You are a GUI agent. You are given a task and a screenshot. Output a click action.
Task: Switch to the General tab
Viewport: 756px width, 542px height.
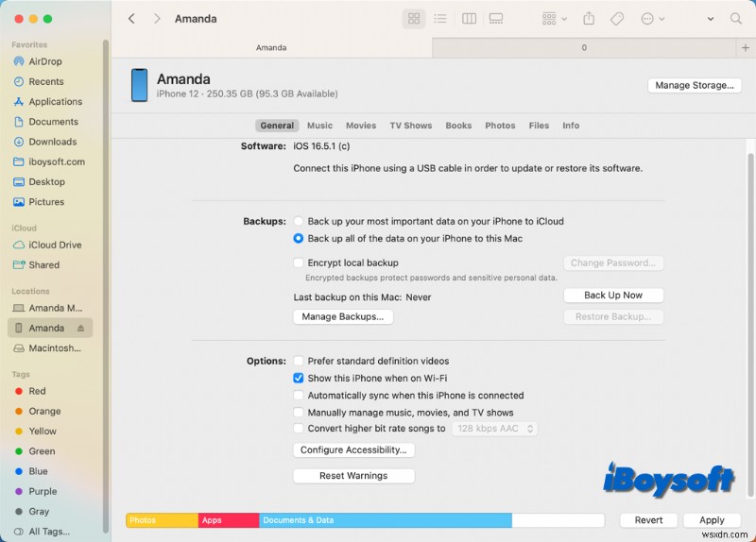[x=277, y=126]
